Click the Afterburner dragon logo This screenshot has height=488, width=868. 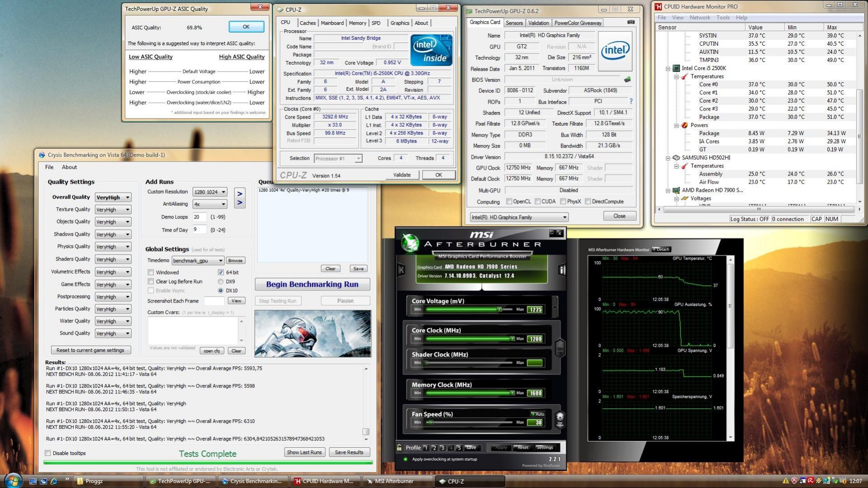pos(410,243)
